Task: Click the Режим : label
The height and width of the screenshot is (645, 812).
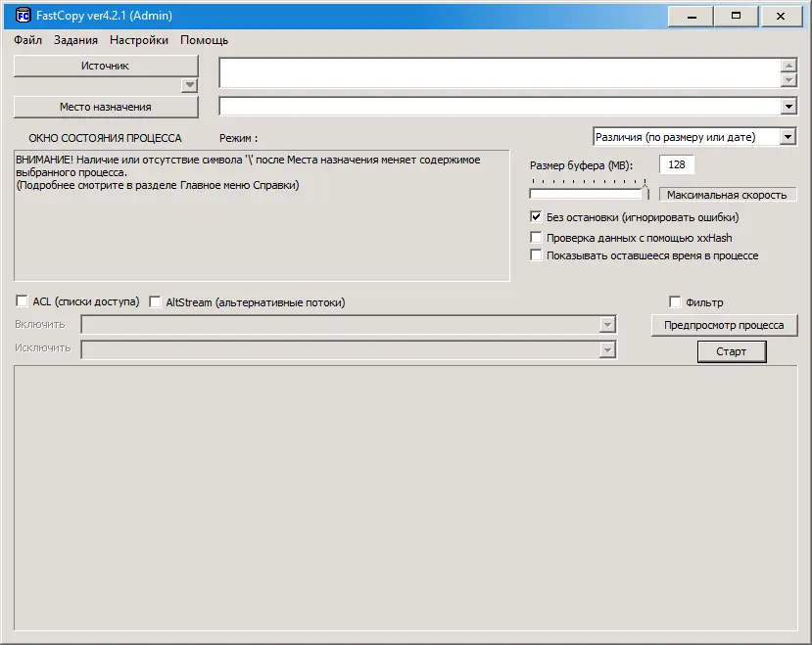Action: (238, 138)
